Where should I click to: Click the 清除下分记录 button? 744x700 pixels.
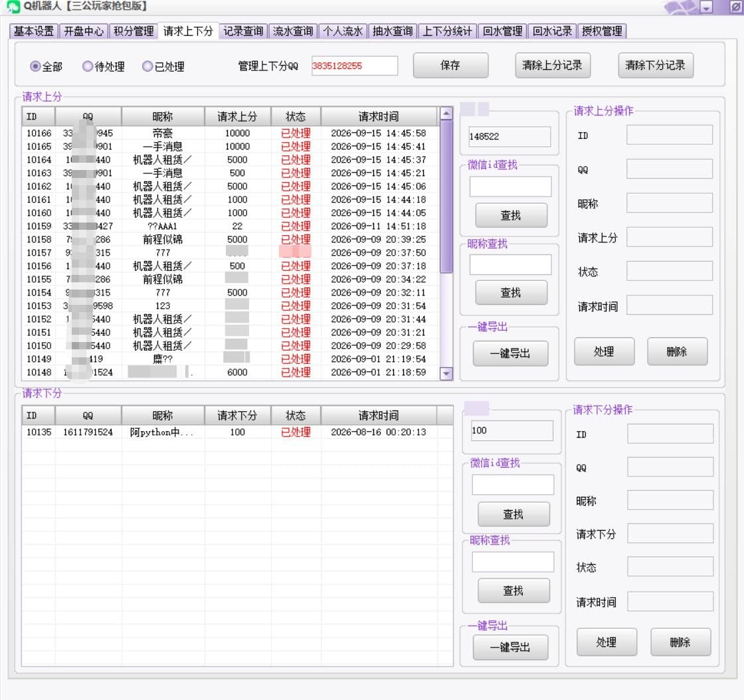click(x=655, y=66)
